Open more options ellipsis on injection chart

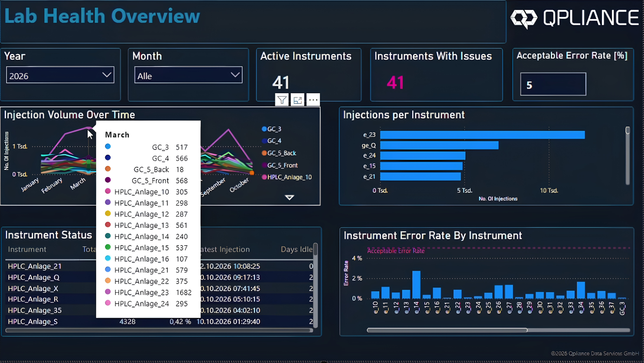click(x=313, y=100)
